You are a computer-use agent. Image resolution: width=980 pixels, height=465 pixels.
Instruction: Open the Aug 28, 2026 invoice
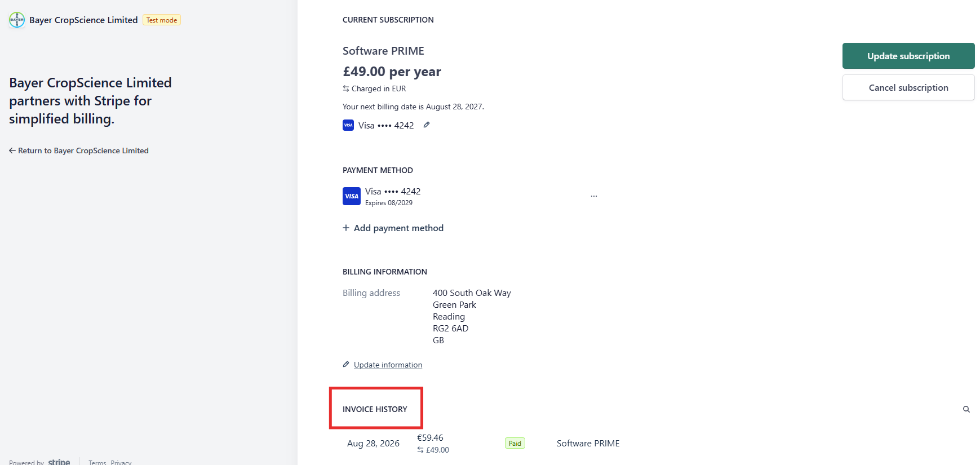point(373,444)
